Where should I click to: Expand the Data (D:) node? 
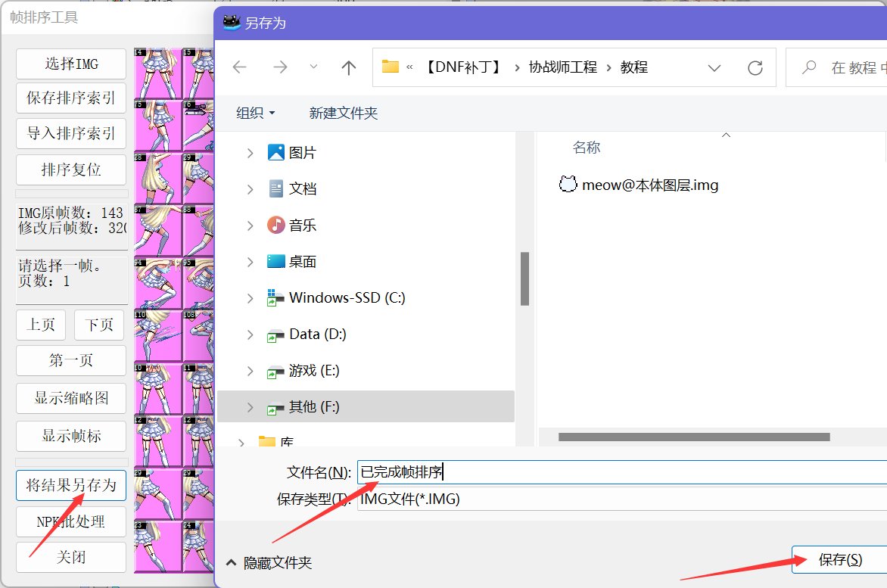tap(250, 334)
